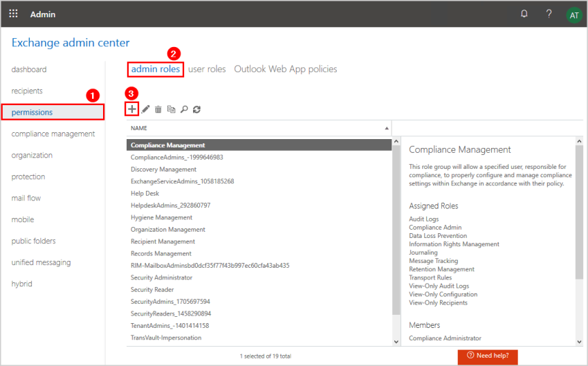588x366 pixels.
Task: Click Journaling assigned role
Action: coord(423,253)
